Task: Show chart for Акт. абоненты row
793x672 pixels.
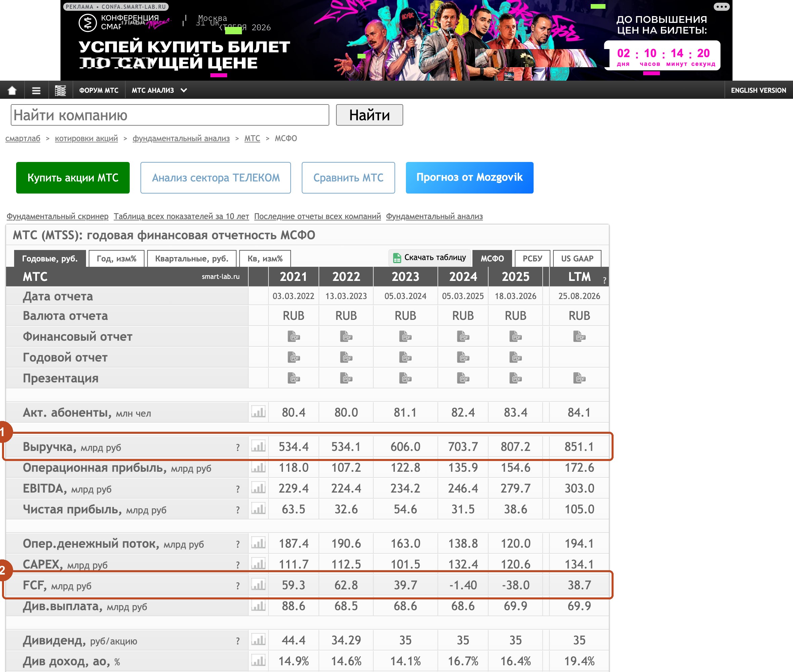Action: pyautogui.click(x=258, y=412)
